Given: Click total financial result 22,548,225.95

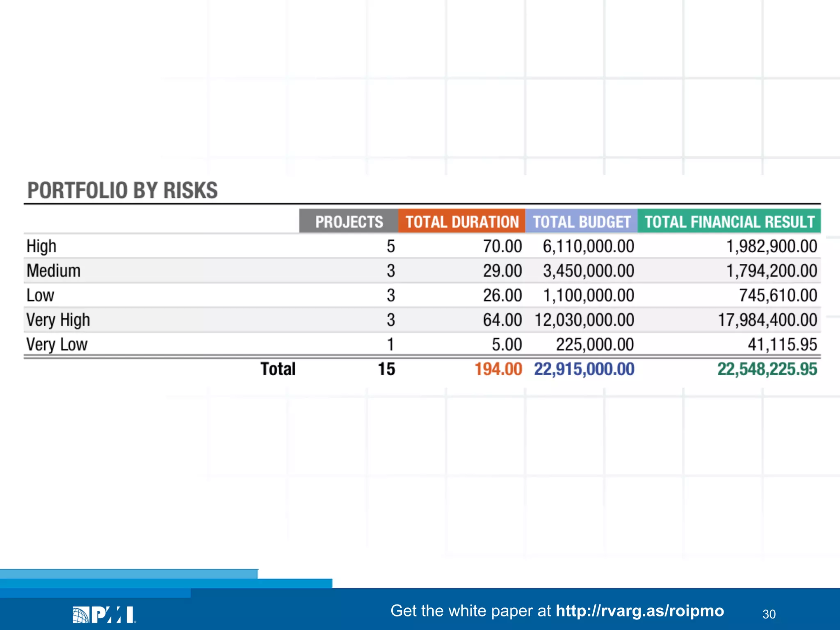Looking at the screenshot, I should pyautogui.click(x=767, y=369).
